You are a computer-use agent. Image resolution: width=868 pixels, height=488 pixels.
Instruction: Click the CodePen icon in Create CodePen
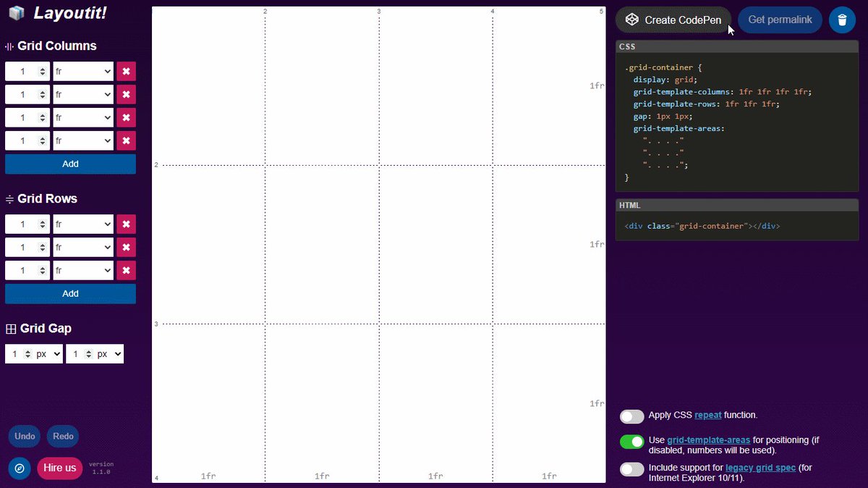point(632,20)
